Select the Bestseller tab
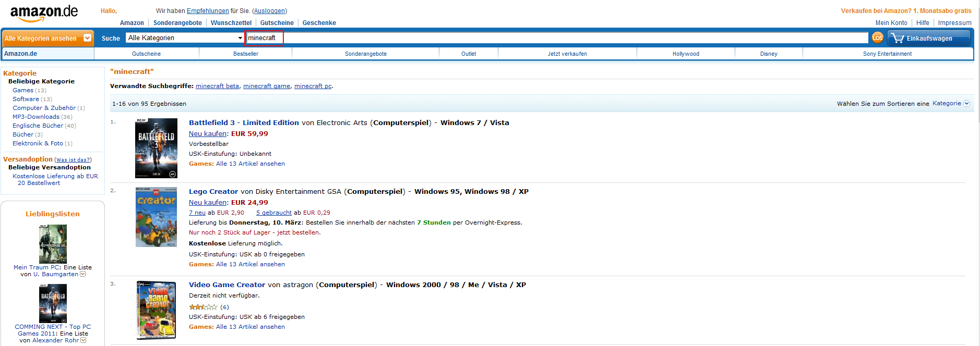Screen dimensions: 980x346 click(246, 54)
